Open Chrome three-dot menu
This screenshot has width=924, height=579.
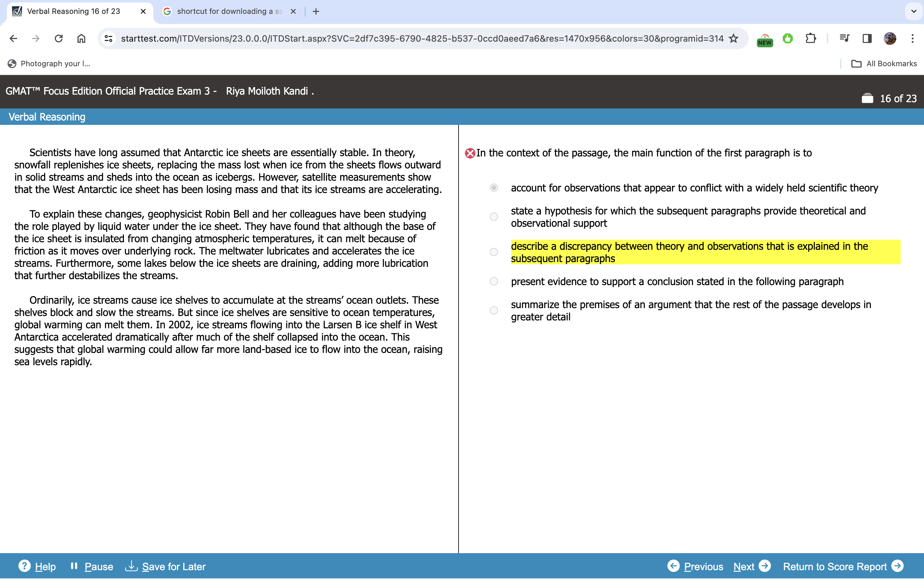pos(913,38)
